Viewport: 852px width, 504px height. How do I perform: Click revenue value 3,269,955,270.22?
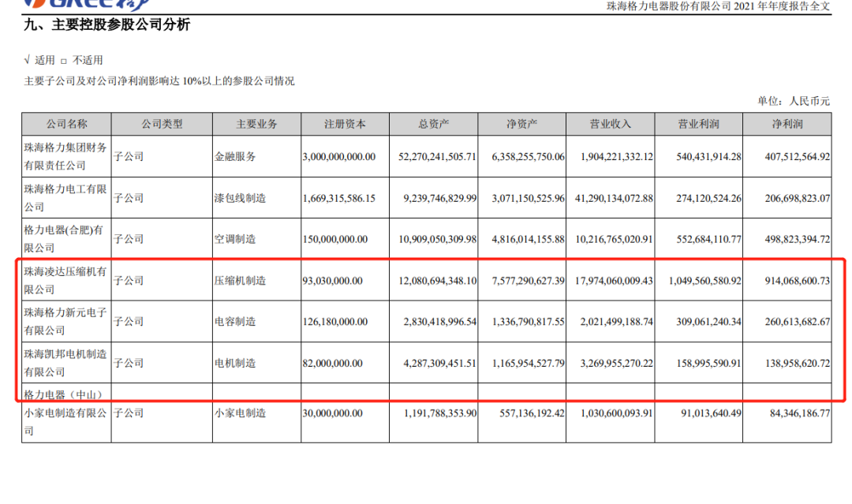[617, 363]
